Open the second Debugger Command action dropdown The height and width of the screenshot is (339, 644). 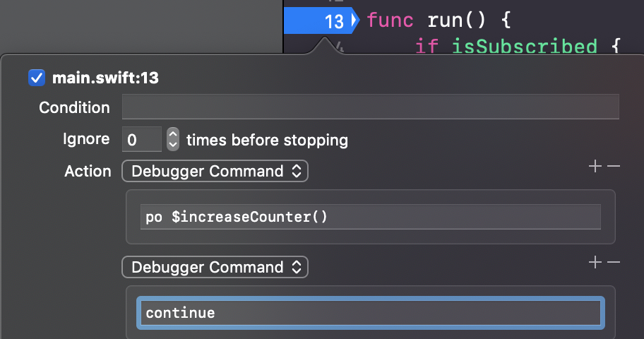click(x=215, y=267)
